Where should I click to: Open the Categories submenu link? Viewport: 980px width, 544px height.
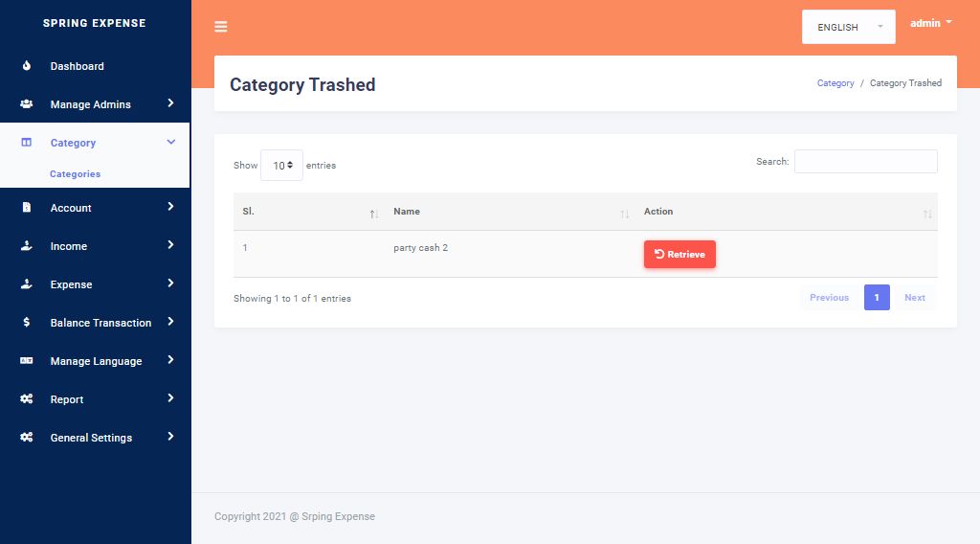(75, 173)
